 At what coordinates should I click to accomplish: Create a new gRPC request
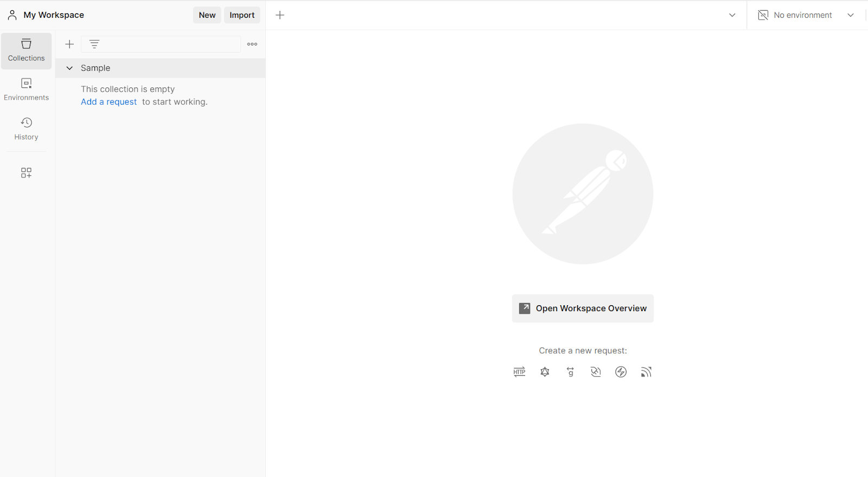point(570,372)
